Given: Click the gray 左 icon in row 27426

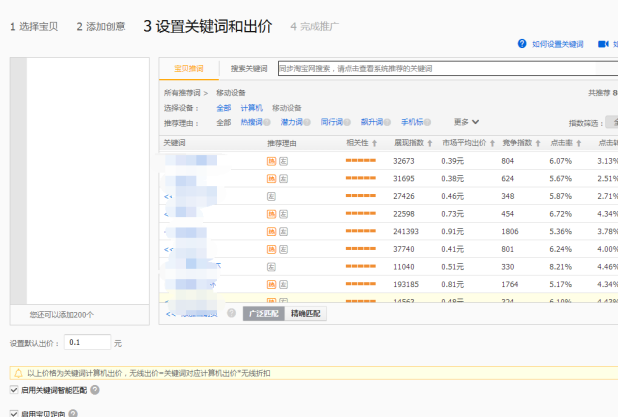Looking at the screenshot, I should [x=271, y=196].
